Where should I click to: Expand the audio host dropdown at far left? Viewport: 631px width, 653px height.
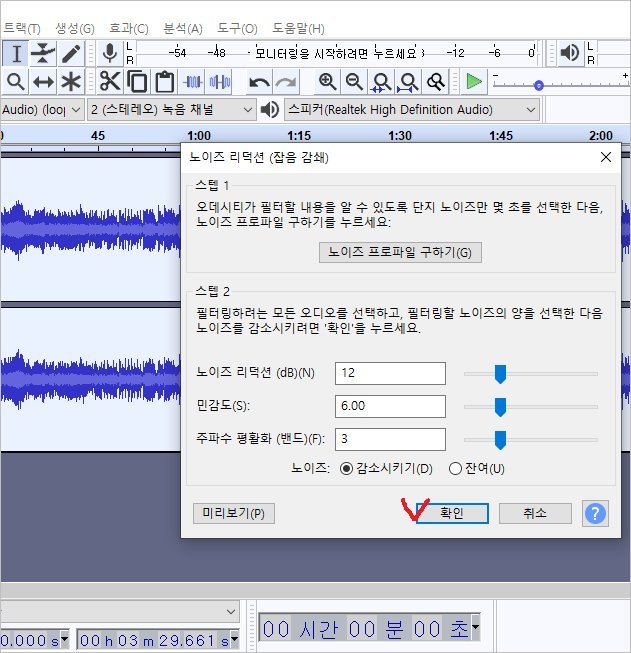coord(38,110)
